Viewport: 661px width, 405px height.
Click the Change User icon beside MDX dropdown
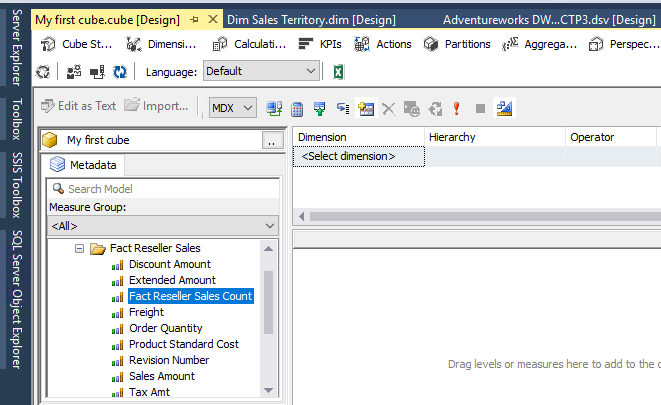point(274,108)
